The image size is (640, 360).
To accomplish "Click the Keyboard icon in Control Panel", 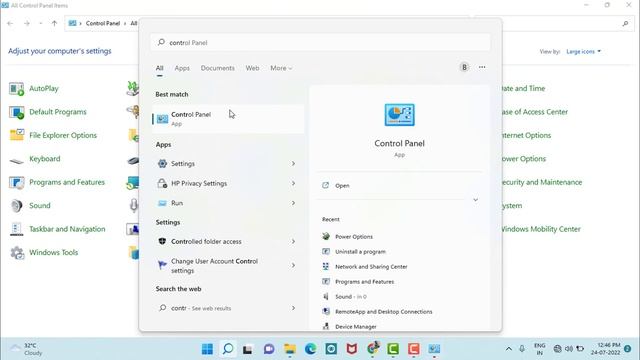I will point(17,160).
